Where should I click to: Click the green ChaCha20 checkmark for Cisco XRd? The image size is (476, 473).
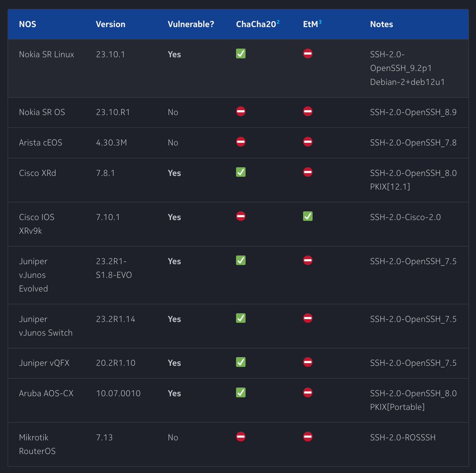[241, 172]
